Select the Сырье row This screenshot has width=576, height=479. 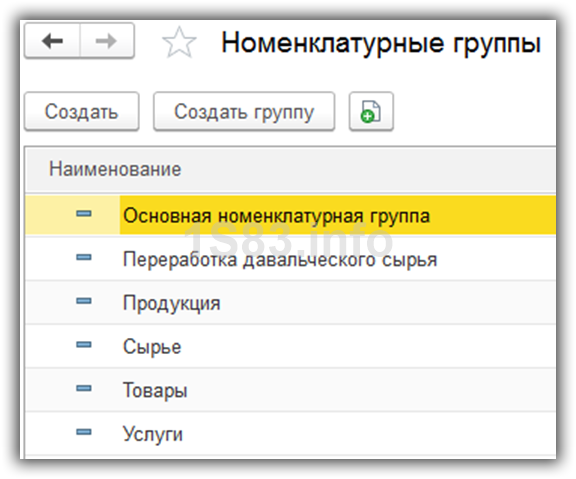point(291,346)
